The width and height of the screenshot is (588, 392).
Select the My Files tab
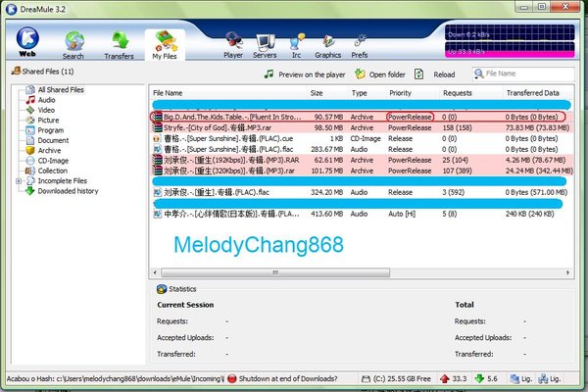coord(165,45)
